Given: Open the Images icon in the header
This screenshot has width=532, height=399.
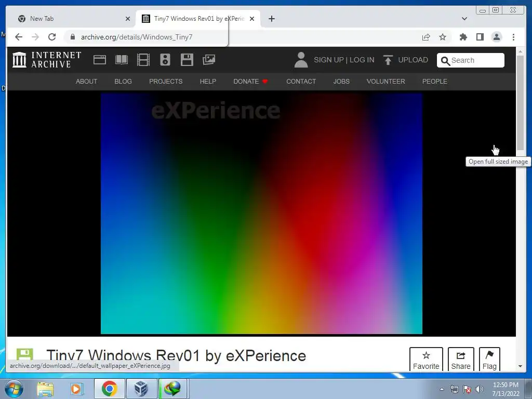Looking at the screenshot, I should click(x=209, y=60).
